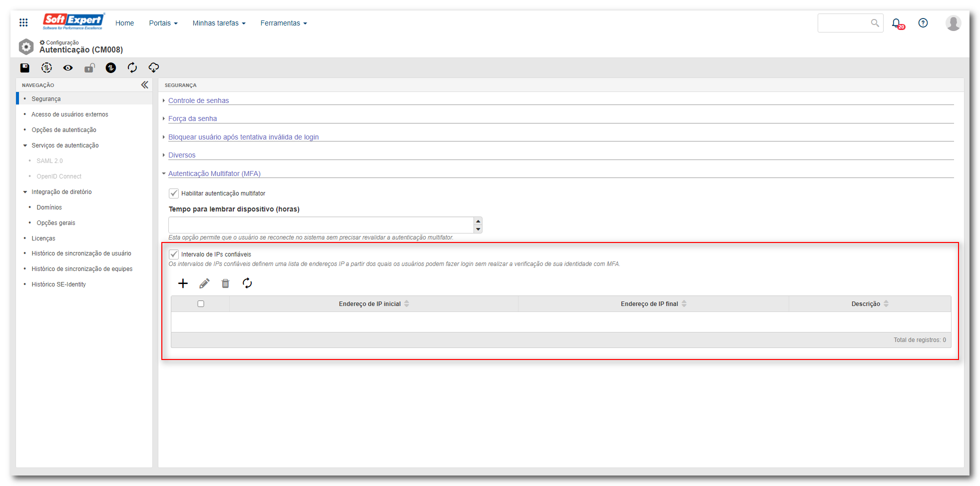Delete selected IP range with trash icon
This screenshot has width=980, height=486.
[x=226, y=283]
